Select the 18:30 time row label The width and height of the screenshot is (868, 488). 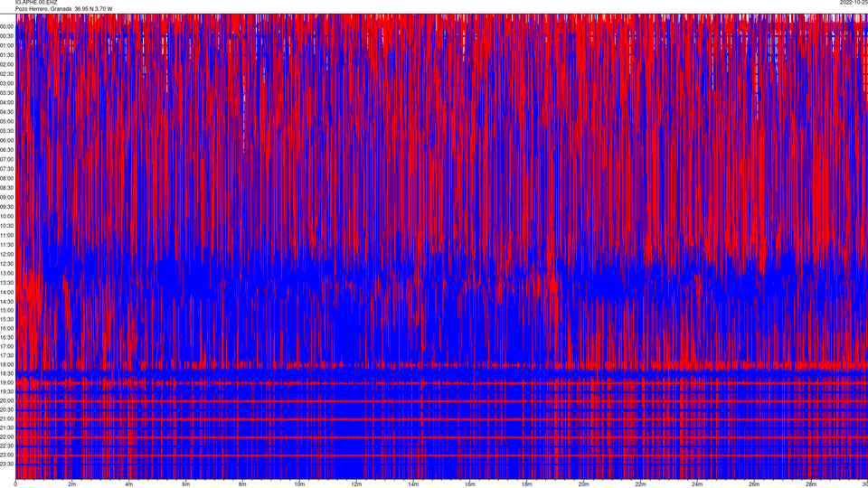pyautogui.click(x=6, y=373)
